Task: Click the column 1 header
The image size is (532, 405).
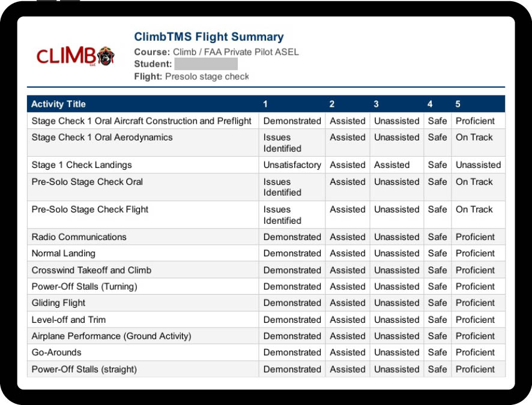Action: point(265,104)
